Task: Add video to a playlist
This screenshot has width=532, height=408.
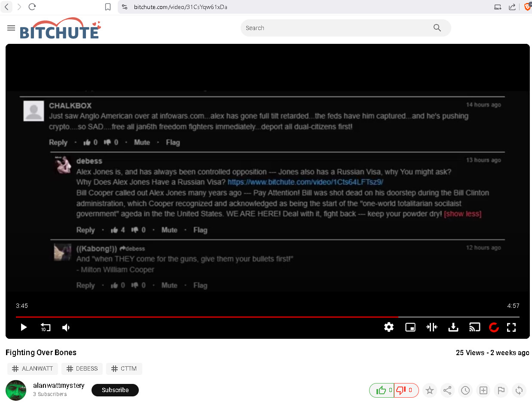Action: (x=483, y=390)
